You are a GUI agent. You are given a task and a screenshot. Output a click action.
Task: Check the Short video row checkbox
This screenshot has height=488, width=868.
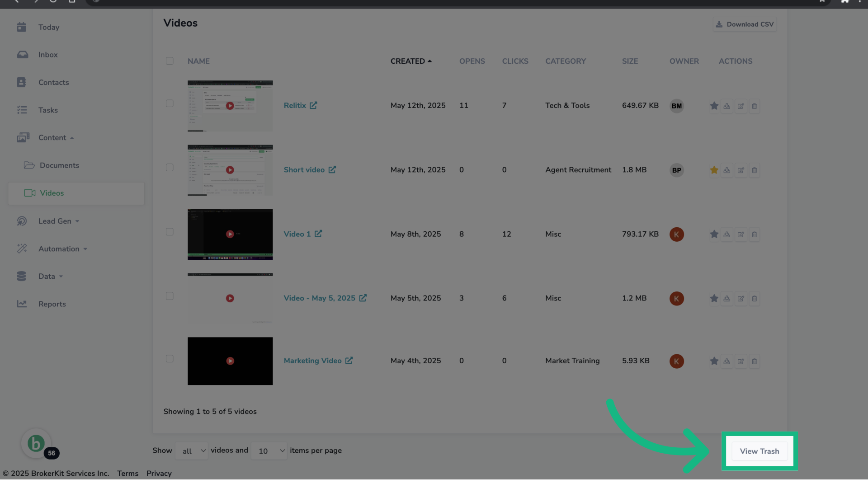click(170, 168)
